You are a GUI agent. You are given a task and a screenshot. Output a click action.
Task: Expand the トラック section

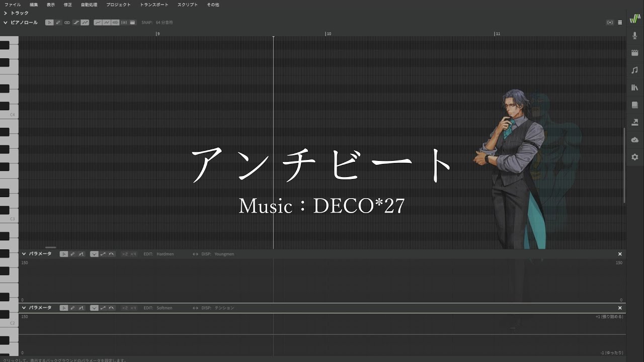(x=6, y=13)
